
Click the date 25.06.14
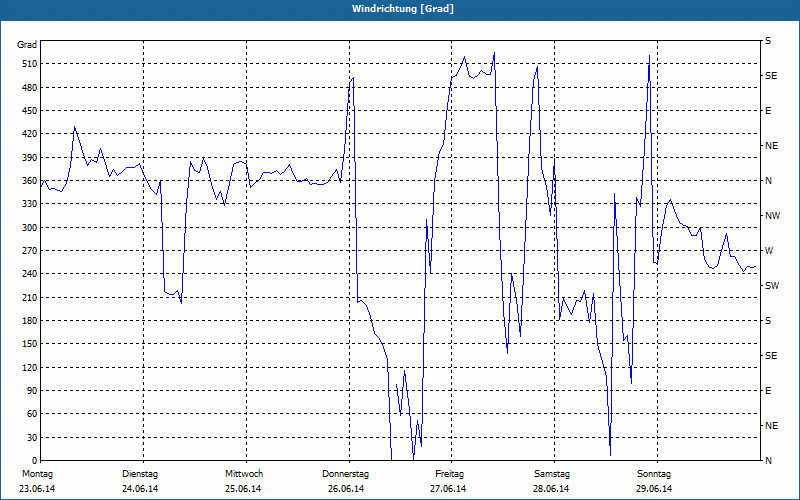pyautogui.click(x=243, y=489)
